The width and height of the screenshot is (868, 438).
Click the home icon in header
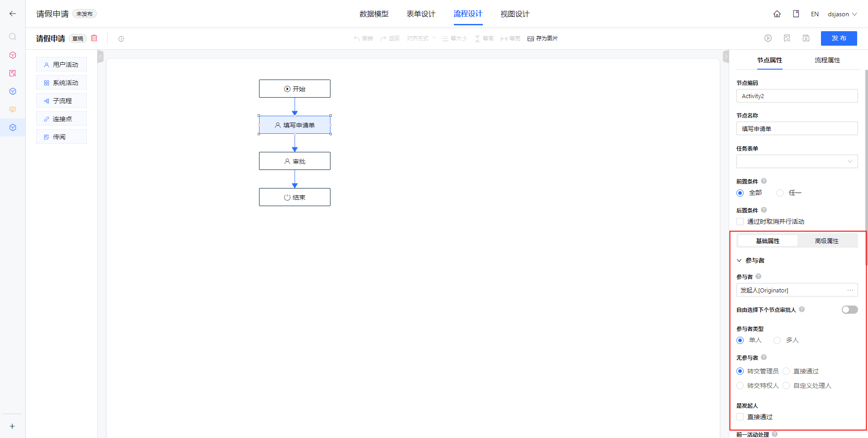pyautogui.click(x=777, y=14)
